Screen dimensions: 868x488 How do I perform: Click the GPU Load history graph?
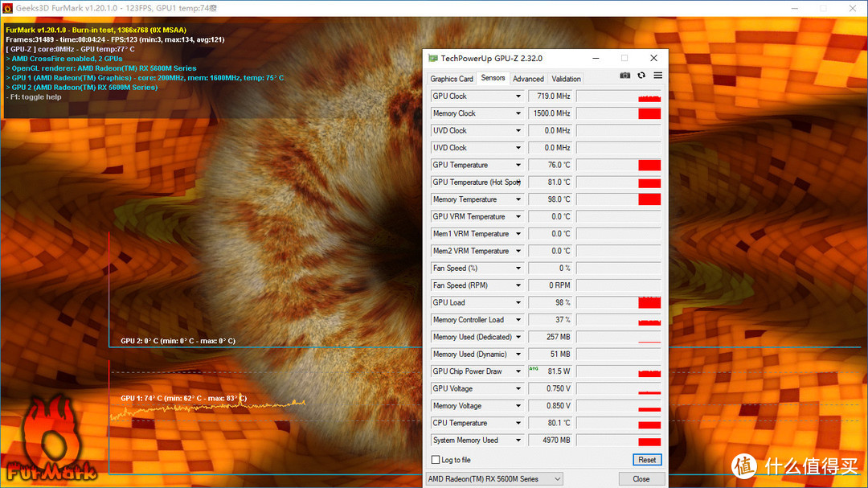(619, 302)
